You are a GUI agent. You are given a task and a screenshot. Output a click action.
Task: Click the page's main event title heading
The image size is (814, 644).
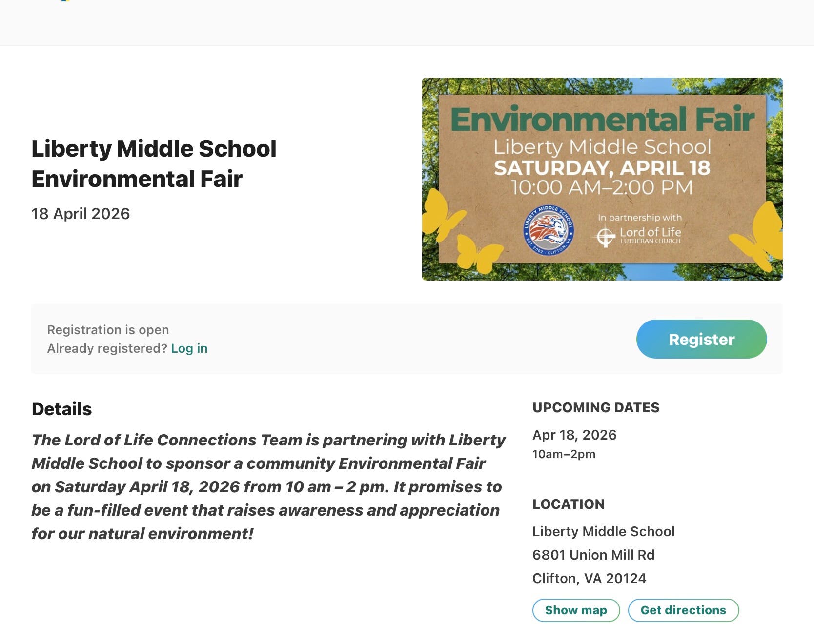(154, 163)
